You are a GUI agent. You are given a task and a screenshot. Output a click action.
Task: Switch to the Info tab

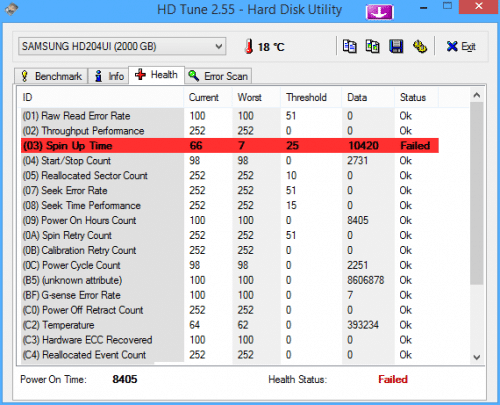(x=109, y=76)
